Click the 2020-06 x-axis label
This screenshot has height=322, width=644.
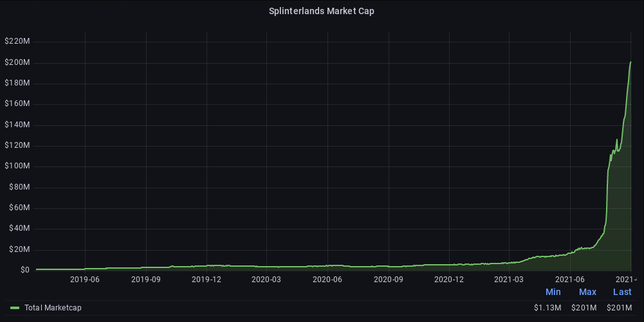[327, 280]
